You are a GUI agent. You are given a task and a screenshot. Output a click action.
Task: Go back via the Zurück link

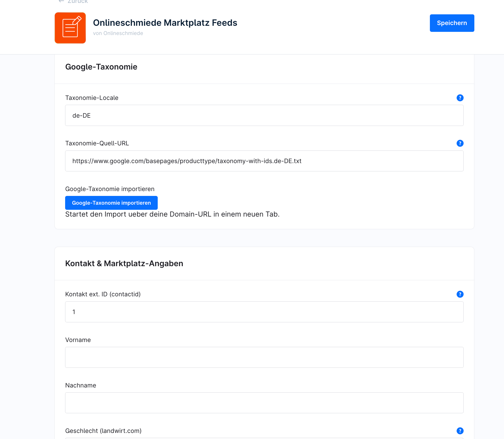tap(73, 1)
